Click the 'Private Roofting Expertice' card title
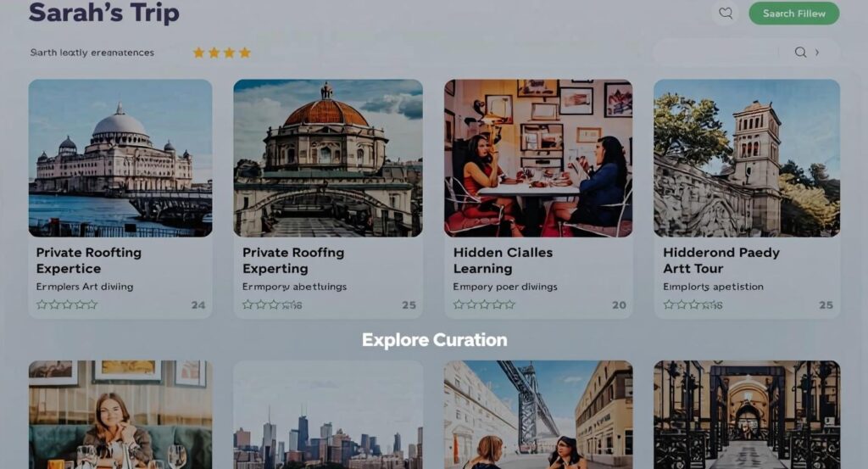This screenshot has width=868, height=469. click(88, 260)
